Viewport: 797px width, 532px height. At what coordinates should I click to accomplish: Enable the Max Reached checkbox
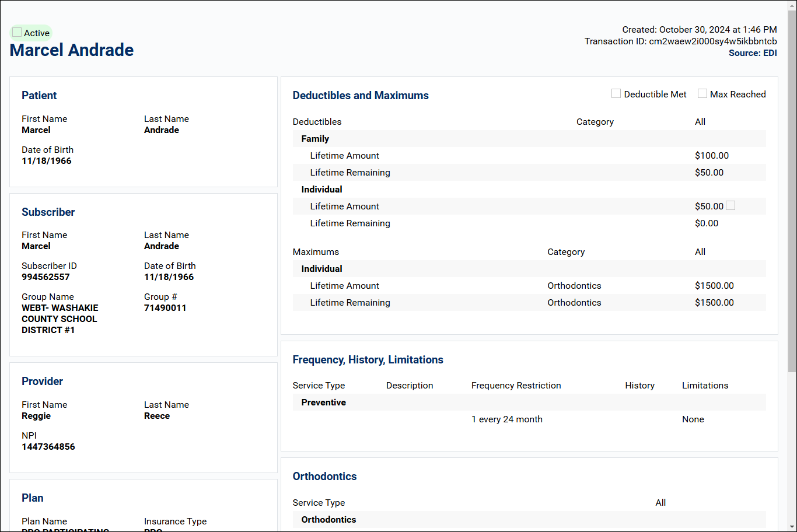[x=702, y=93]
